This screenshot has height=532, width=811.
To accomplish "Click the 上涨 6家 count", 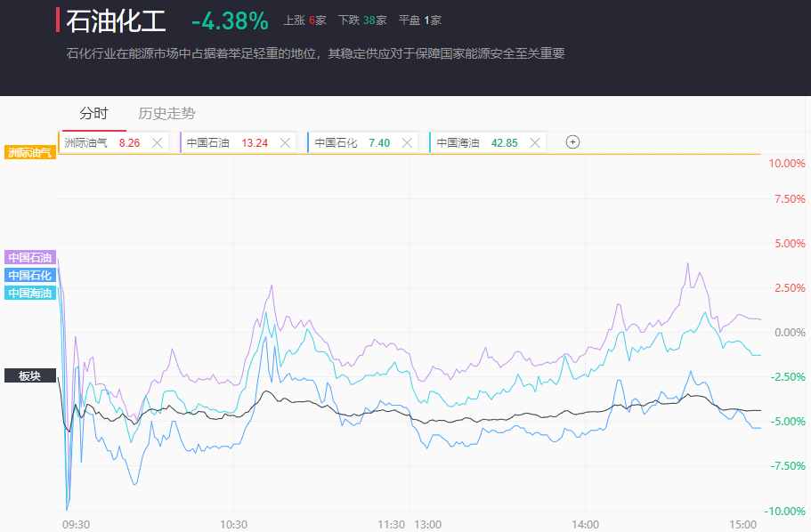I will pos(304,20).
